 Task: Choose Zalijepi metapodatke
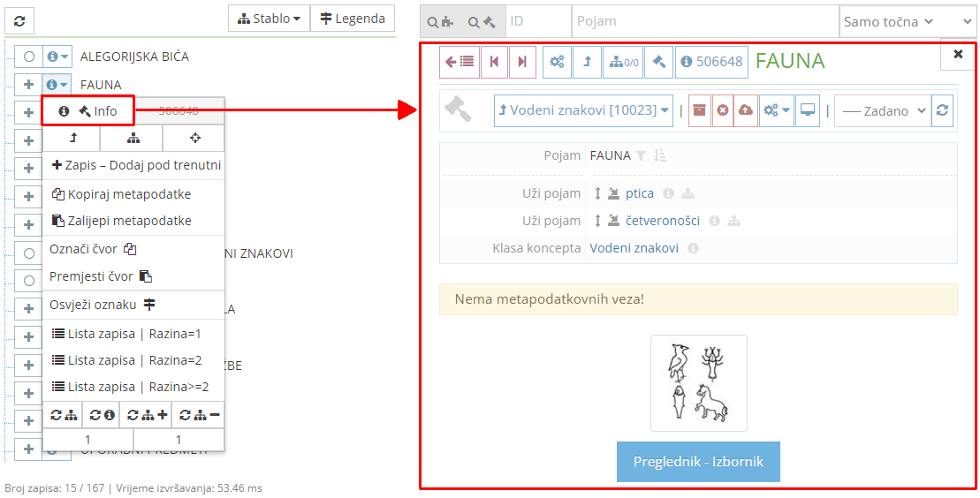133,221
